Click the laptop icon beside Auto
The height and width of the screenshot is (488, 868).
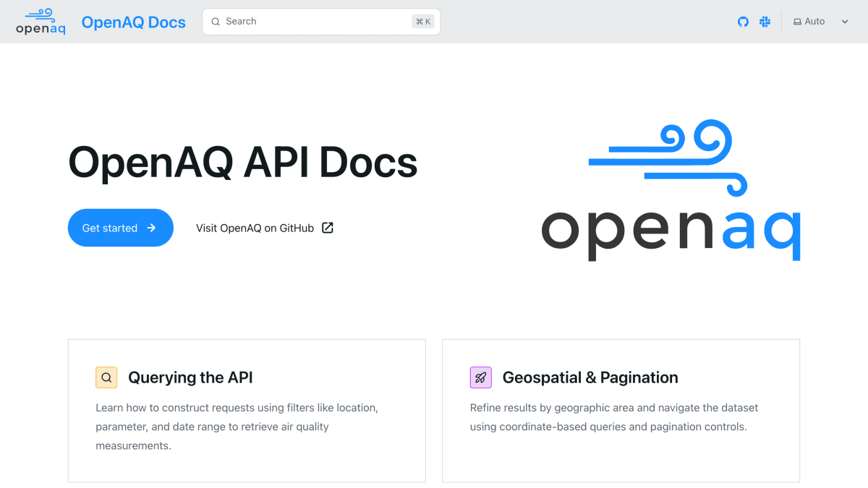797,22
